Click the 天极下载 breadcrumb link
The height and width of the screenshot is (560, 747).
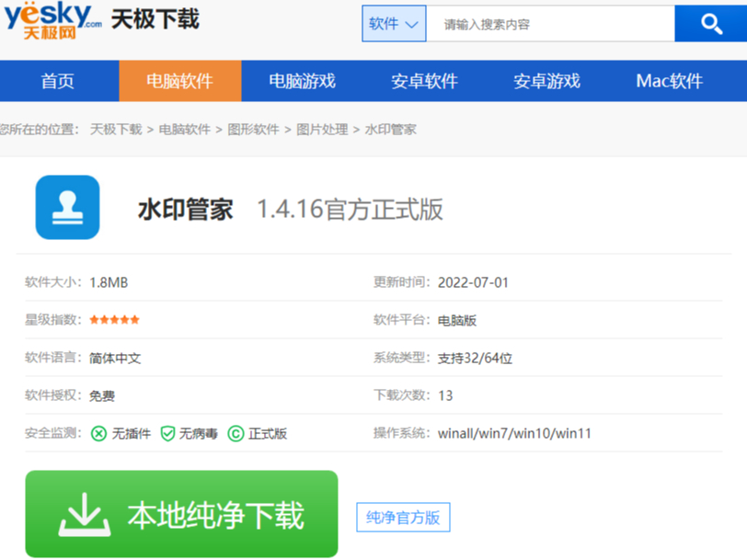pos(116,130)
